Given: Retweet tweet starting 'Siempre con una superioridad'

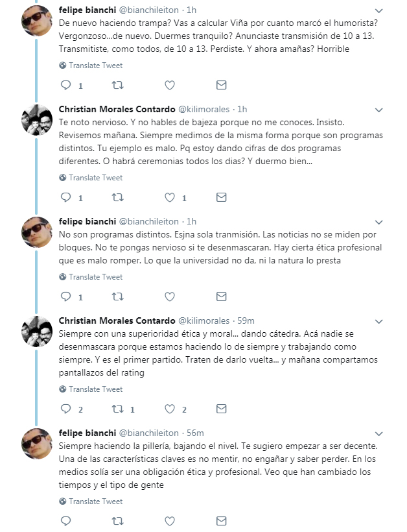Looking at the screenshot, I should 117,409.
